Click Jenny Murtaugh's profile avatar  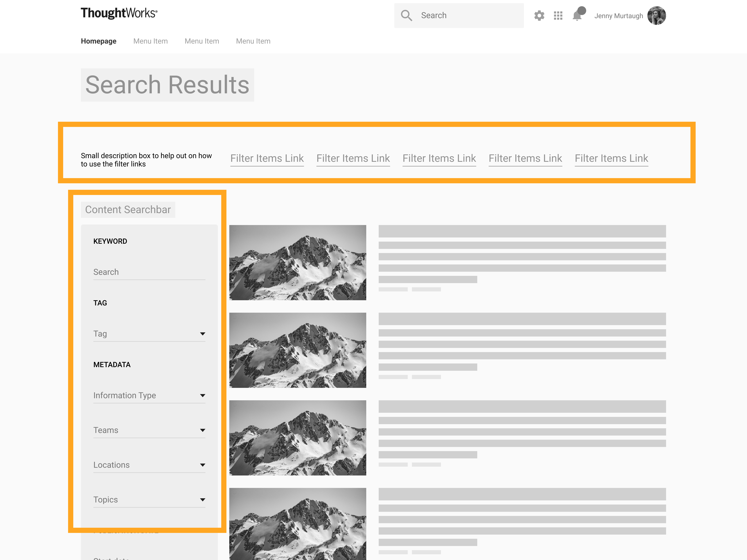(x=656, y=16)
